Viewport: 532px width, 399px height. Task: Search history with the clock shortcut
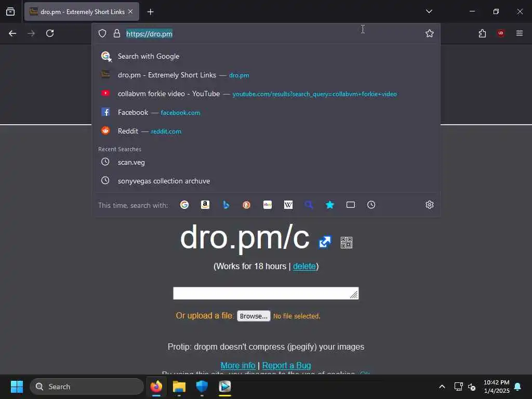371,205
